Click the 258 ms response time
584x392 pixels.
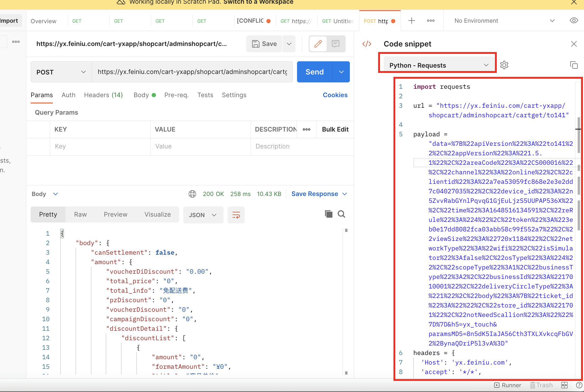(240, 194)
